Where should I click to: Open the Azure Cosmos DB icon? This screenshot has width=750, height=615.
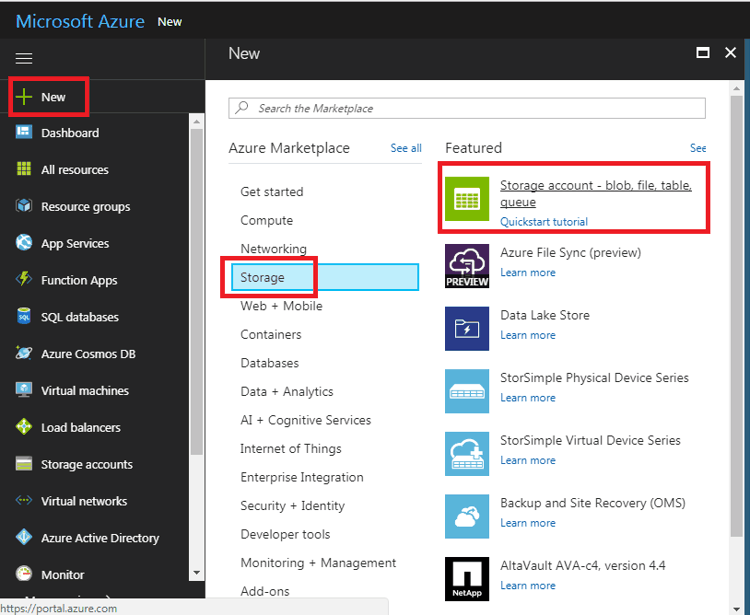[x=24, y=354]
